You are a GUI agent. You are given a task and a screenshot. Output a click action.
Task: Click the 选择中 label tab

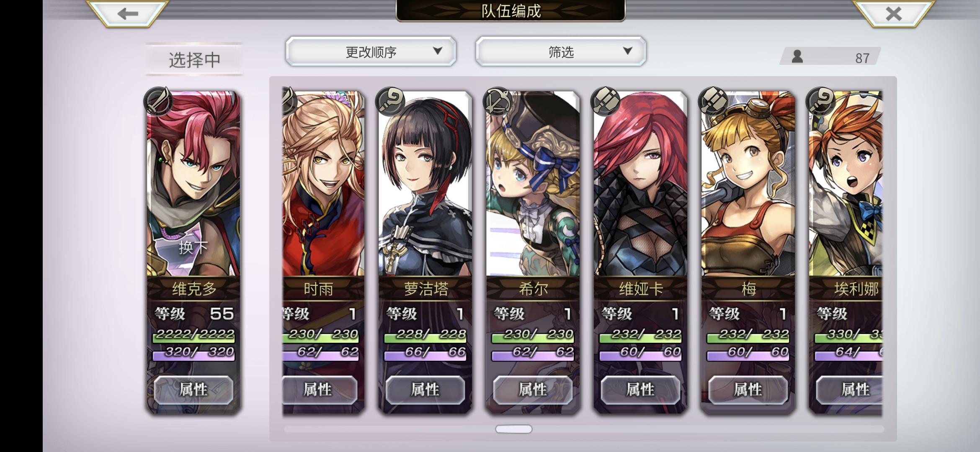pos(194,59)
